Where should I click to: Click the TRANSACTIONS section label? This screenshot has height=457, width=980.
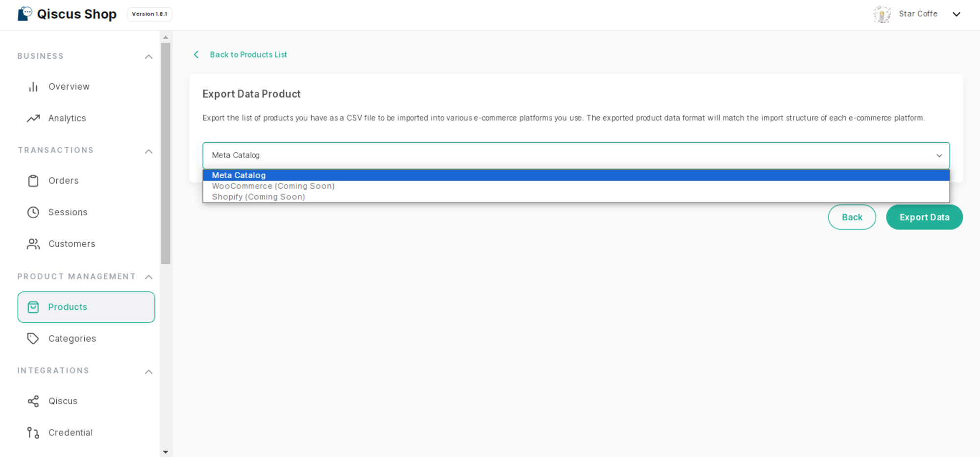point(56,151)
